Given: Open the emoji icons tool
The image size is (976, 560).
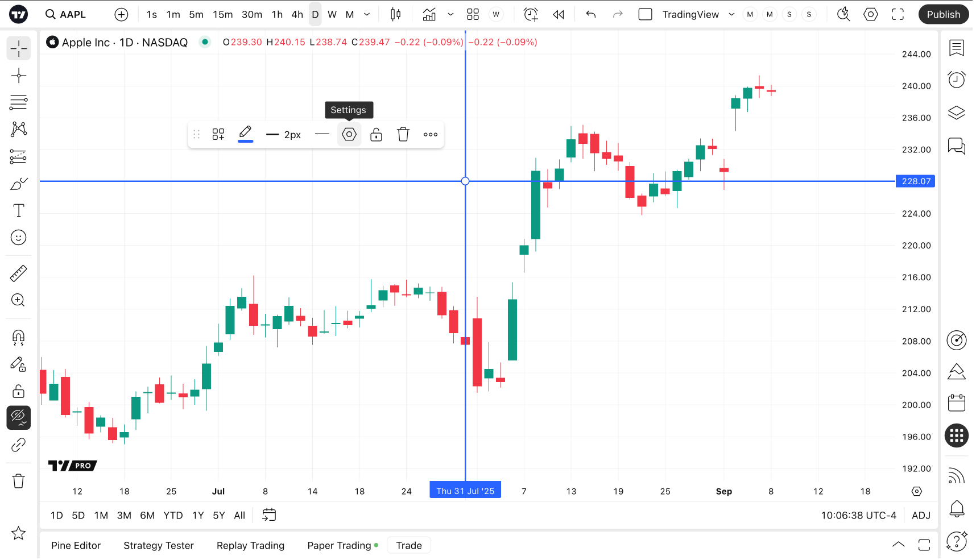Looking at the screenshot, I should click(19, 238).
